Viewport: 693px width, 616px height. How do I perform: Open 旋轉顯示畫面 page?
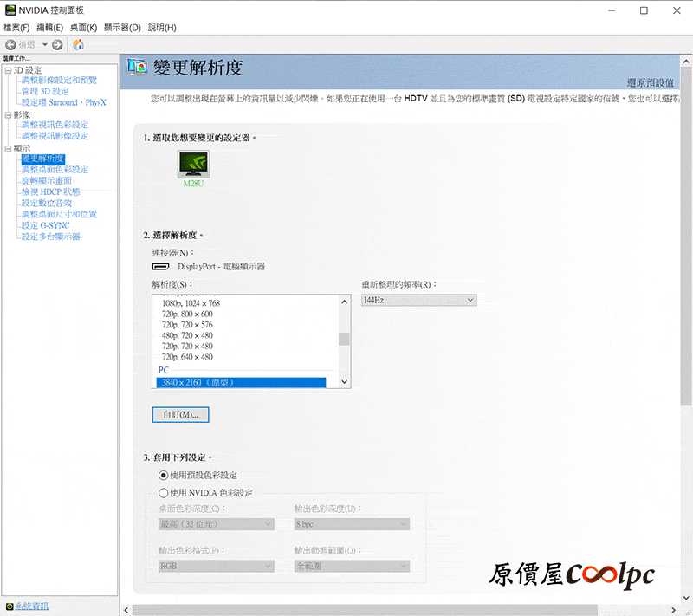[47, 180]
